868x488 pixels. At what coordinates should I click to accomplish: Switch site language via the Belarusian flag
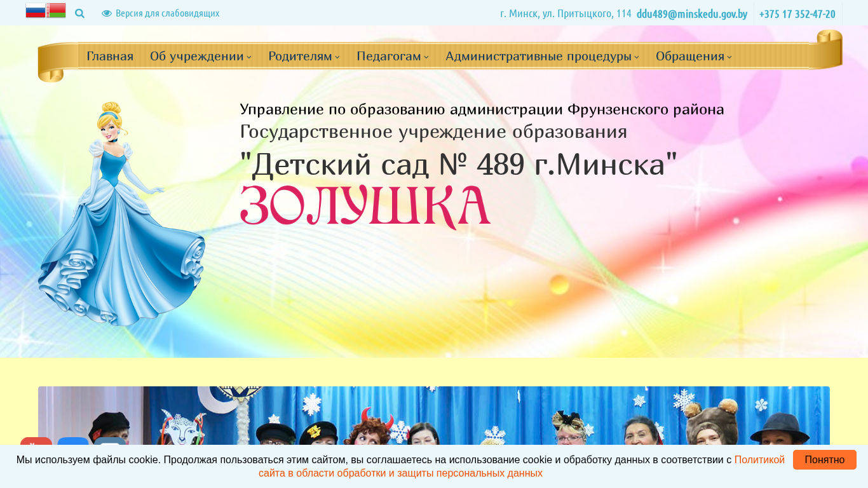(x=56, y=10)
